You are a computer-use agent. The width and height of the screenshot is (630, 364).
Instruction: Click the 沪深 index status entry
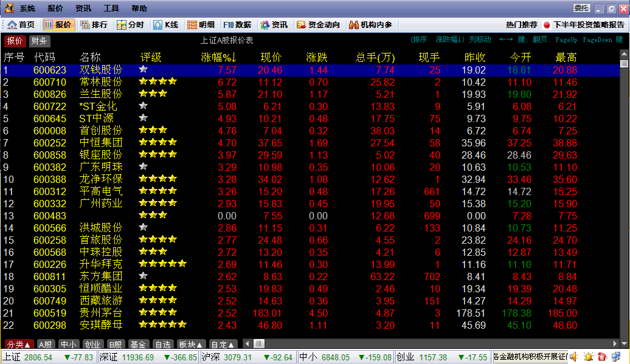(247, 357)
